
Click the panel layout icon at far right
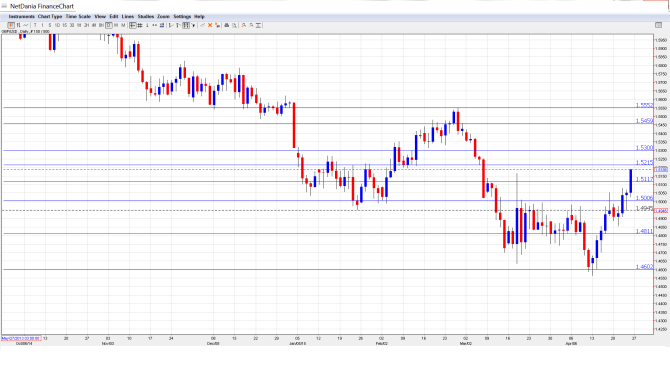pos(658,26)
